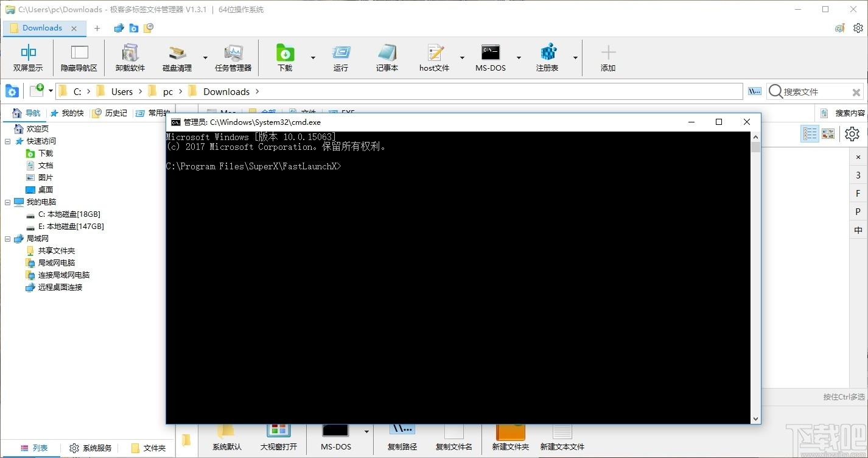Click 新建文件夹 in bottom toolbar
868x458 pixels.
click(510, 438)
